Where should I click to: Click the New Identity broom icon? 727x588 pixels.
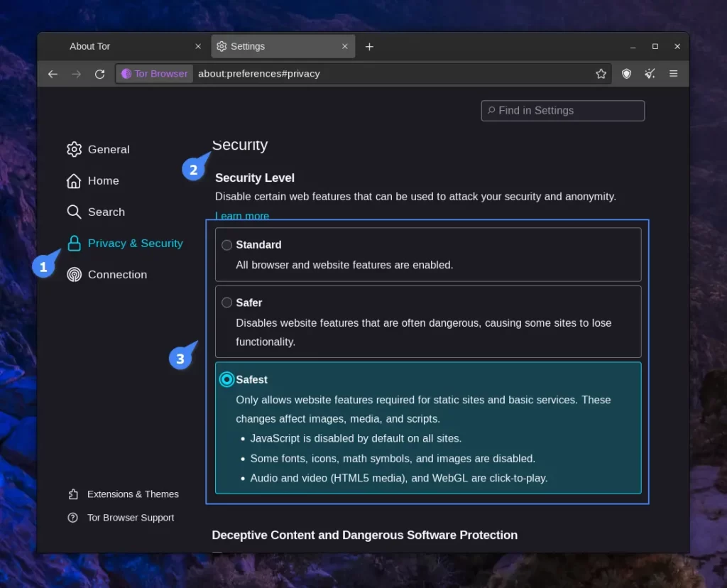click(650, 74)
